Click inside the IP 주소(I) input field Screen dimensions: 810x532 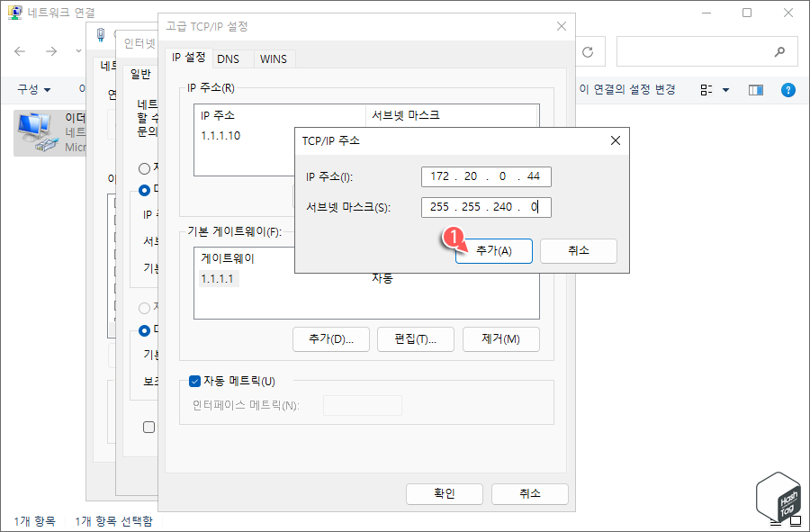click(x=486, y=176)
